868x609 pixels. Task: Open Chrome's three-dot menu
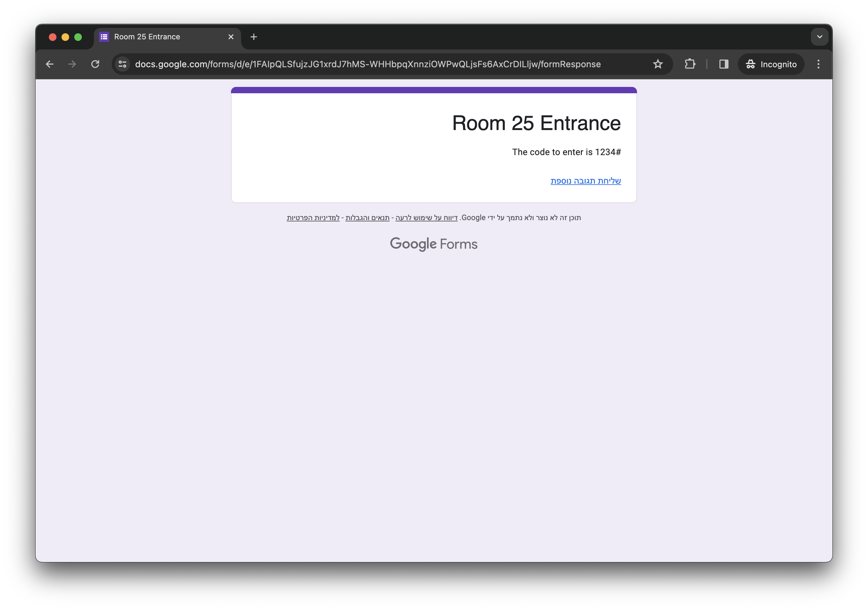click(x=819, y=64)
